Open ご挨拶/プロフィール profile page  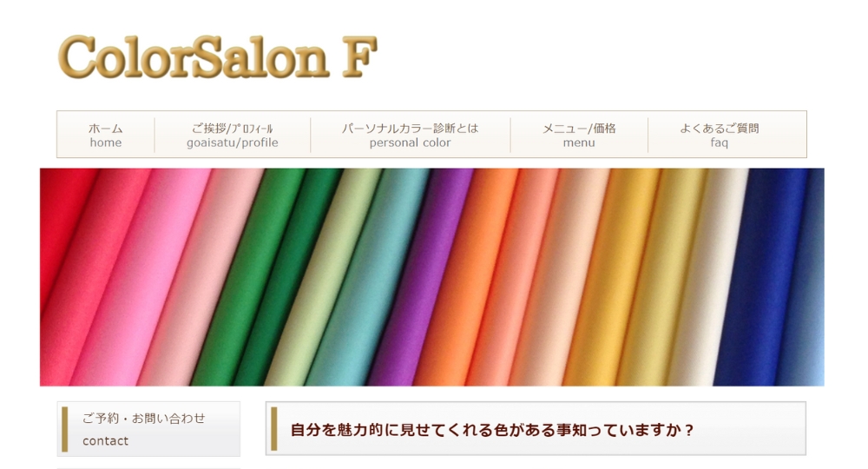pyautogui.click(x=233, y=135)
